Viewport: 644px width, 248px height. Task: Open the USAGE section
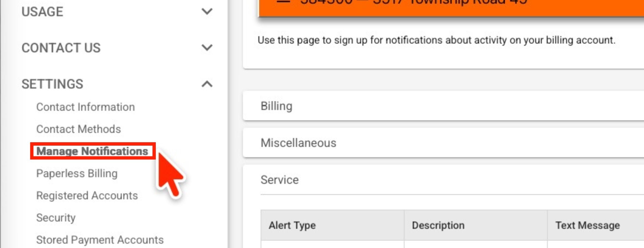tap(42, 12)
